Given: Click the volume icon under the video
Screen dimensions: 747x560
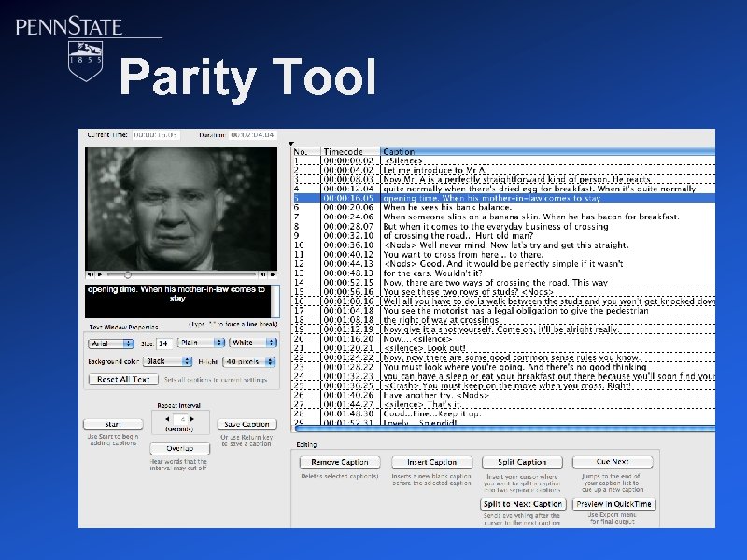Looking at the screenshot, I should 91,274.
